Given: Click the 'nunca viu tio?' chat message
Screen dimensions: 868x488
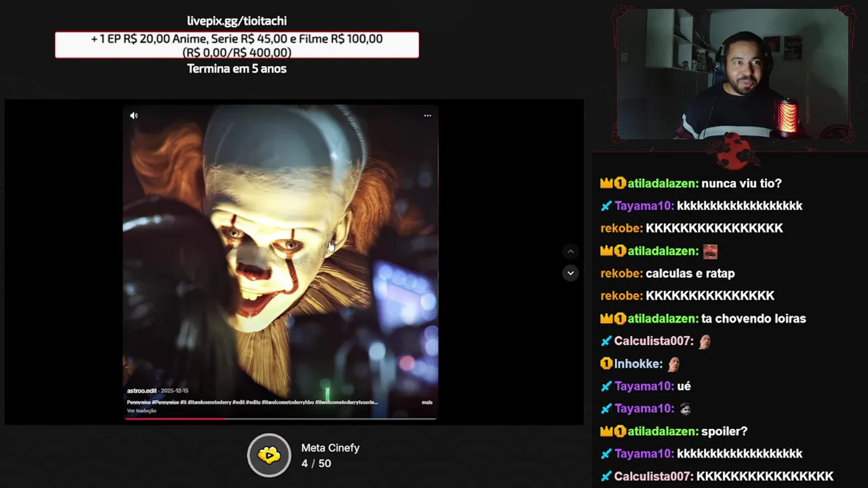Looking at the screenshot, I should coord(741,184).
